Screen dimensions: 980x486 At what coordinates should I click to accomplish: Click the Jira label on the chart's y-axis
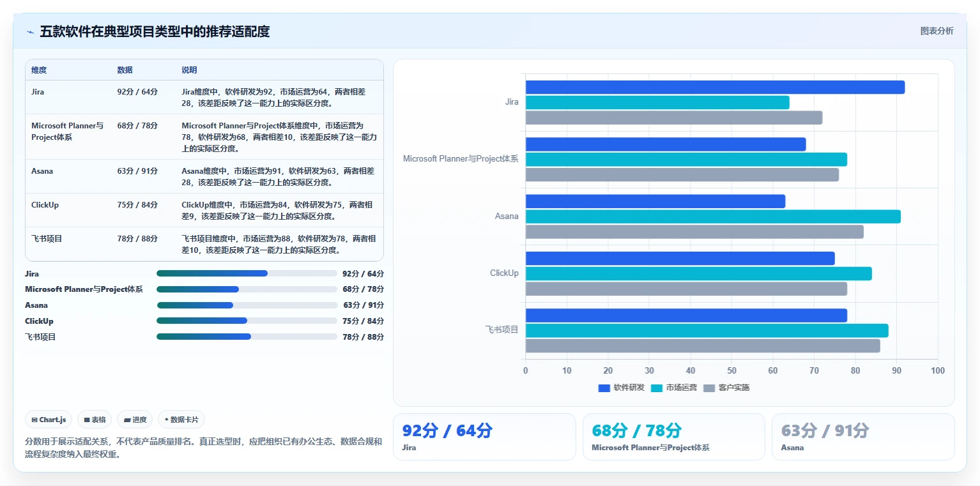(x=512, y=102)
